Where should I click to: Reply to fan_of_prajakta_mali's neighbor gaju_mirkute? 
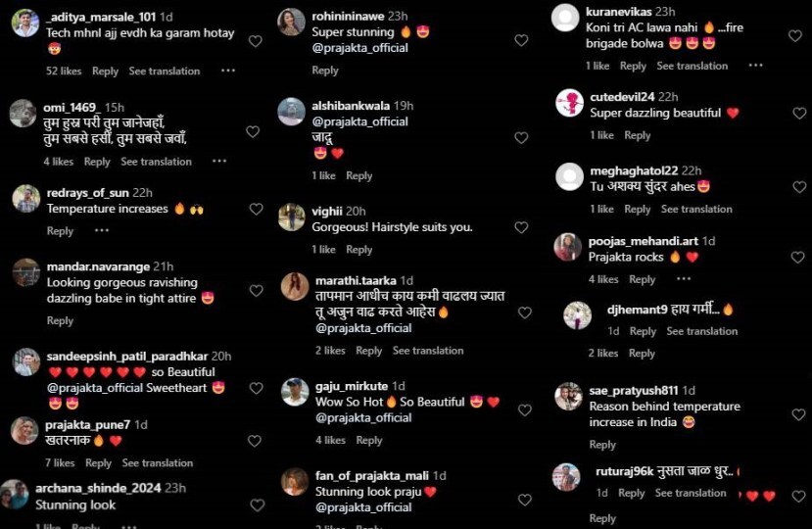coord(368,440)
